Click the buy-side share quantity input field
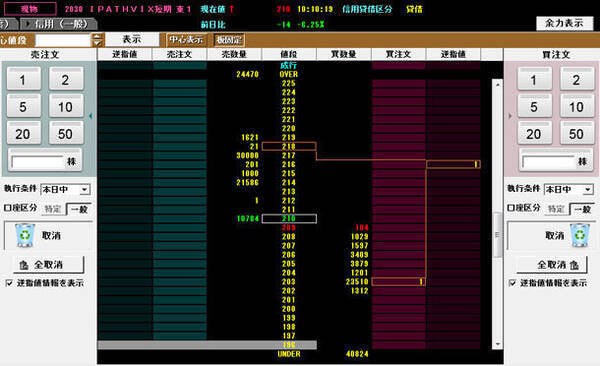The image size is (600, 366). (549, 162)
